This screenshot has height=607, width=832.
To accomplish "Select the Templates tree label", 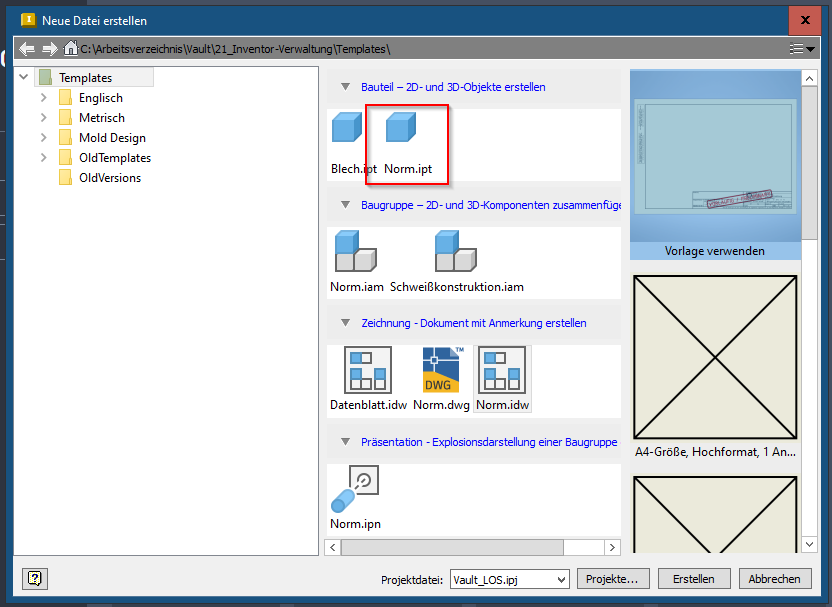I will pos(85,78).
